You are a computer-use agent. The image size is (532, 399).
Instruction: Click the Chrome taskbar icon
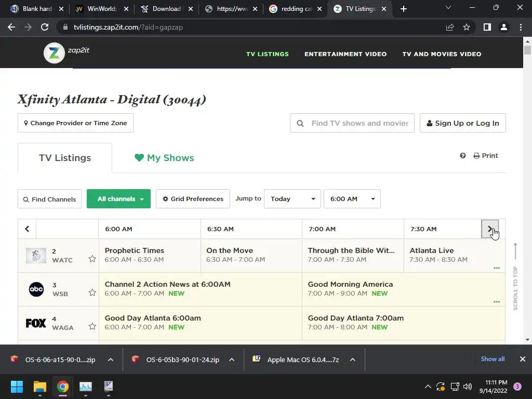[63, 387]
